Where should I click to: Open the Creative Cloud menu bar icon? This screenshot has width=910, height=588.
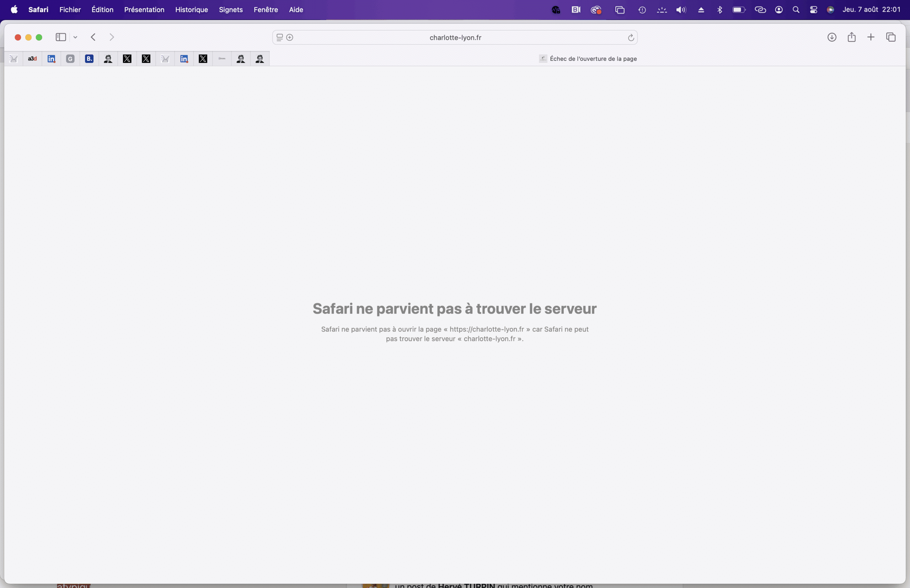tap(596, 10)
